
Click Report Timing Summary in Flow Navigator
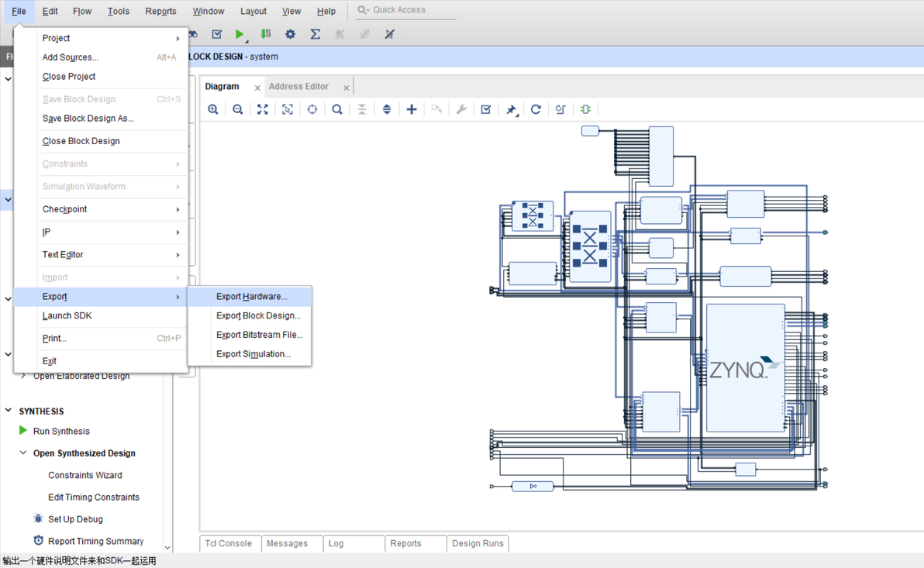[x=95, y=541]
